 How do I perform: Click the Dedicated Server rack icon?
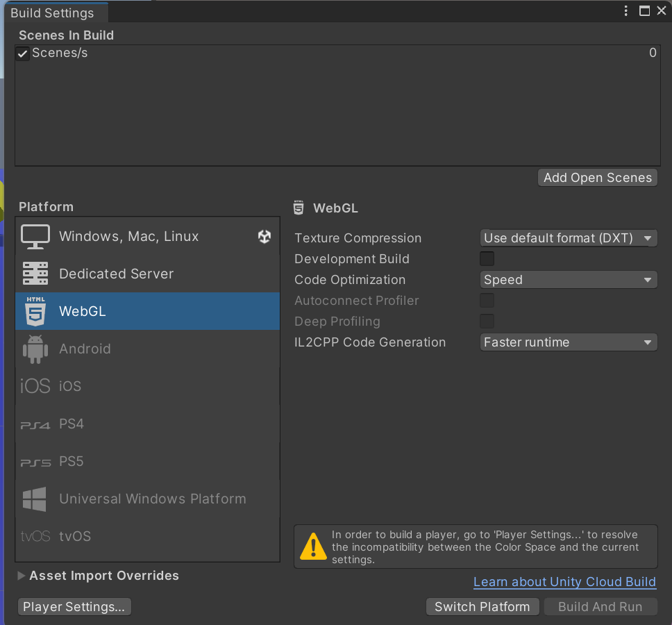tap(35, 274)
